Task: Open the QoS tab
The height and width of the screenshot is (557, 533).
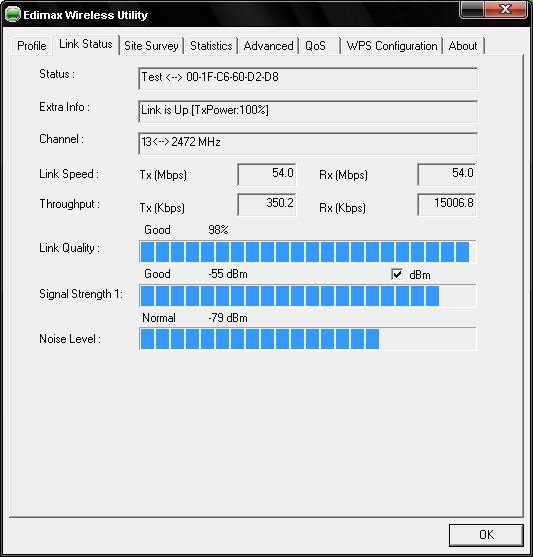Action: pos(320,45)
